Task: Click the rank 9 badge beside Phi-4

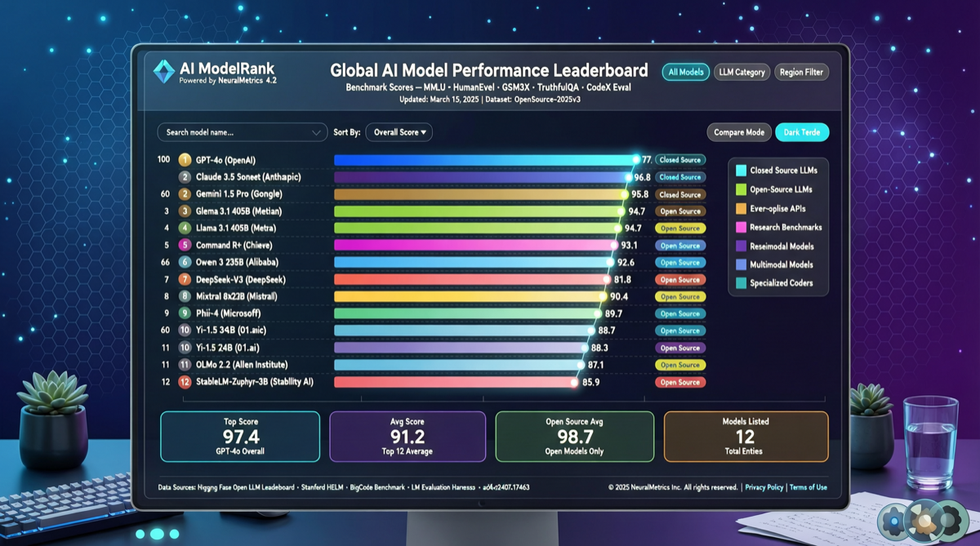Action: (x=185, y=313)
